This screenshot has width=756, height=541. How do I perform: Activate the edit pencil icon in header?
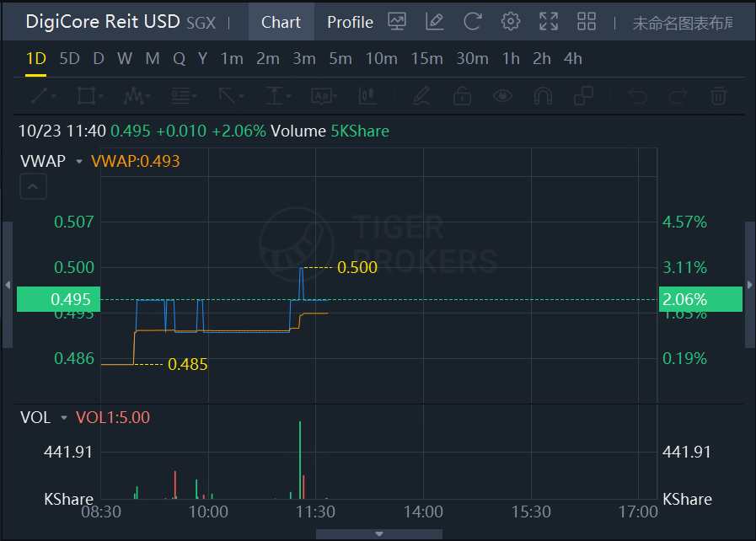click(x=434, y=22)
